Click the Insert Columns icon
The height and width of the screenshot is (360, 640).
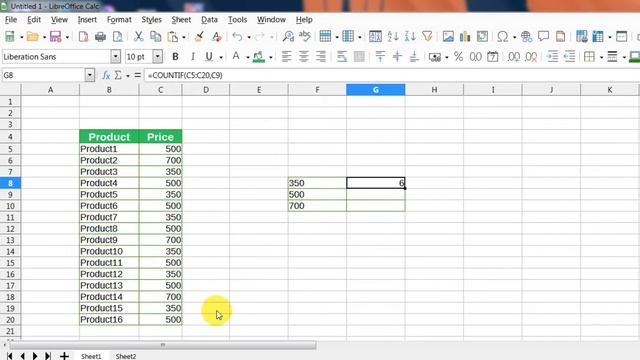click(x=348, y=37)
